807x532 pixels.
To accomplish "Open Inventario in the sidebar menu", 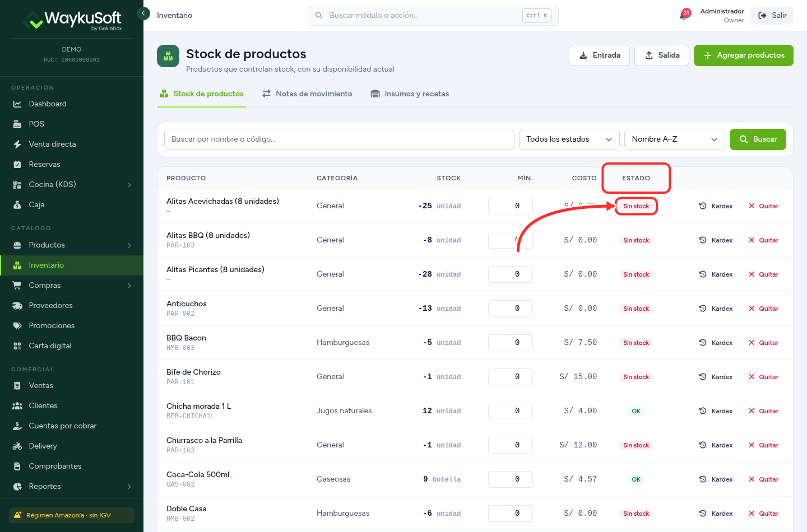I will point(72,265).
